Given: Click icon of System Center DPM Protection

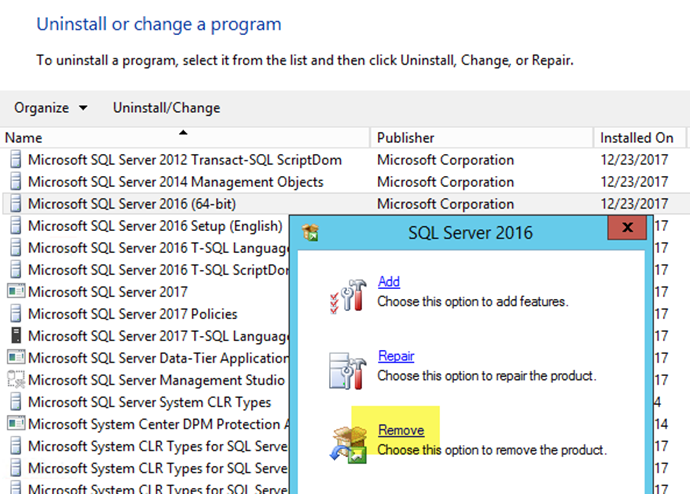Looking at the screenshot, I should pyautogui.click(x=16, y=423).
